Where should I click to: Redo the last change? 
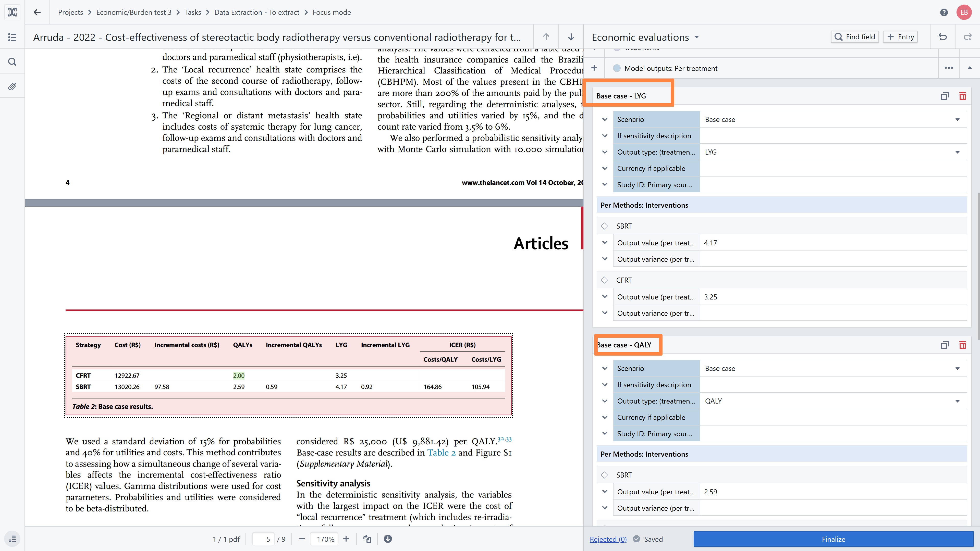point(967,37)
